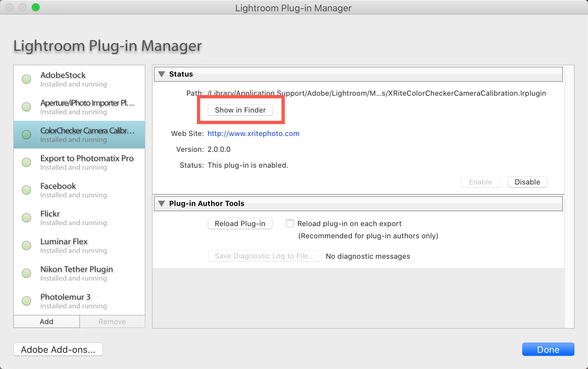Open the xritephoto.com website link
Viewport: 588px width, 369px height.
[253, 133]
